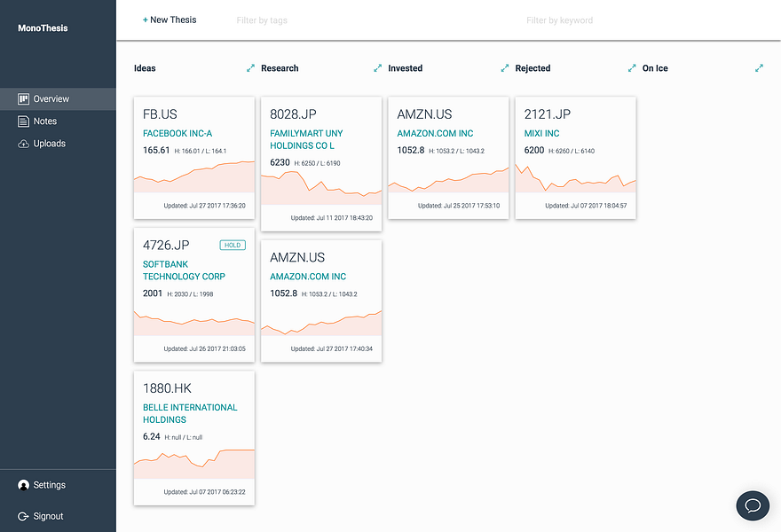Click 'Updated: Jul 27 2017 17:40:34' timestamp

point(332,348)
